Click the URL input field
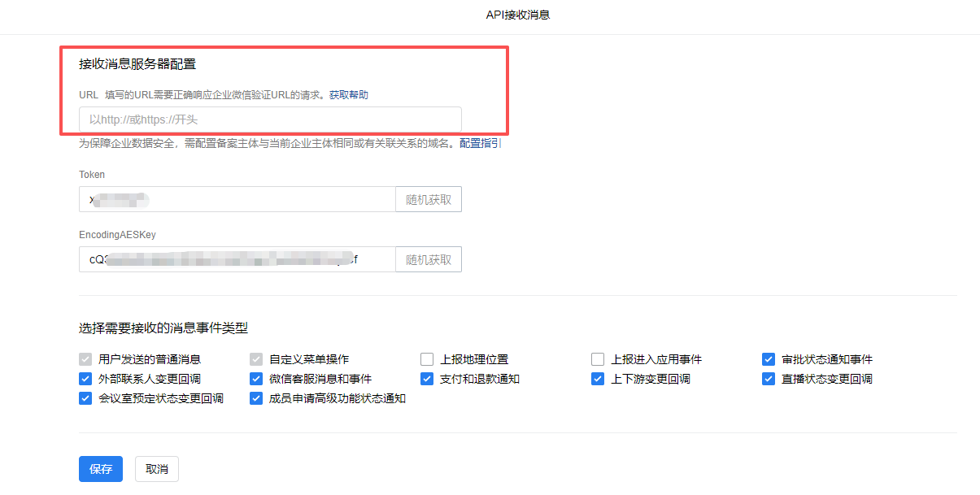This screenshot has width=980, height=495. click(269, 119)
